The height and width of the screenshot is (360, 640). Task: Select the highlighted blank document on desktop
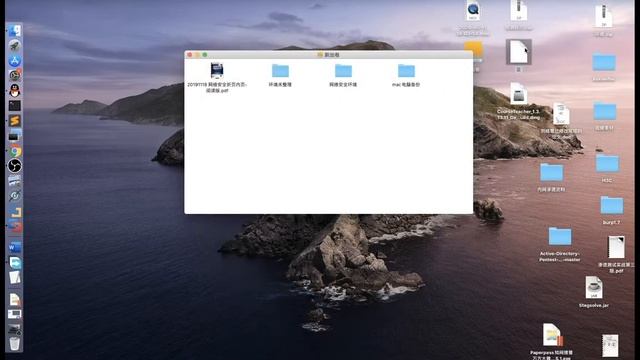tap(519, 51)
